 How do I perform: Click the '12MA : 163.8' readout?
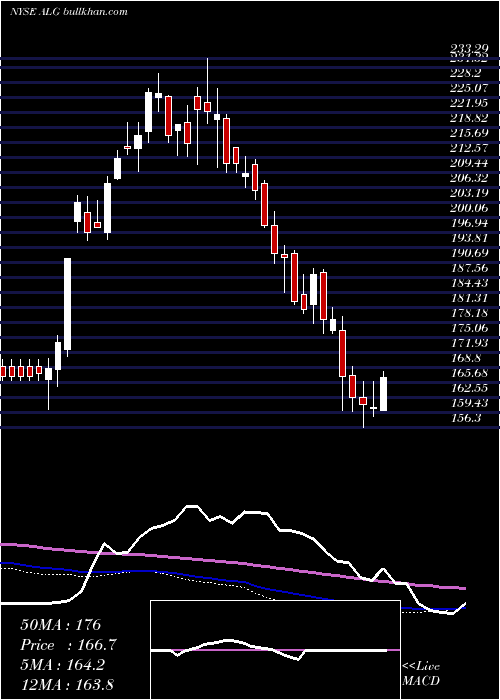tap(69, 685)
